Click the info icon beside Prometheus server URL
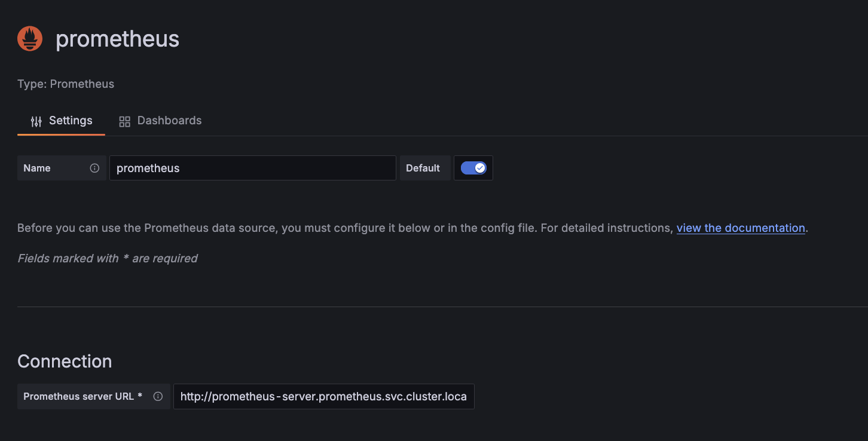This screenshot has width=868, height=441. (x=157, y=396)
